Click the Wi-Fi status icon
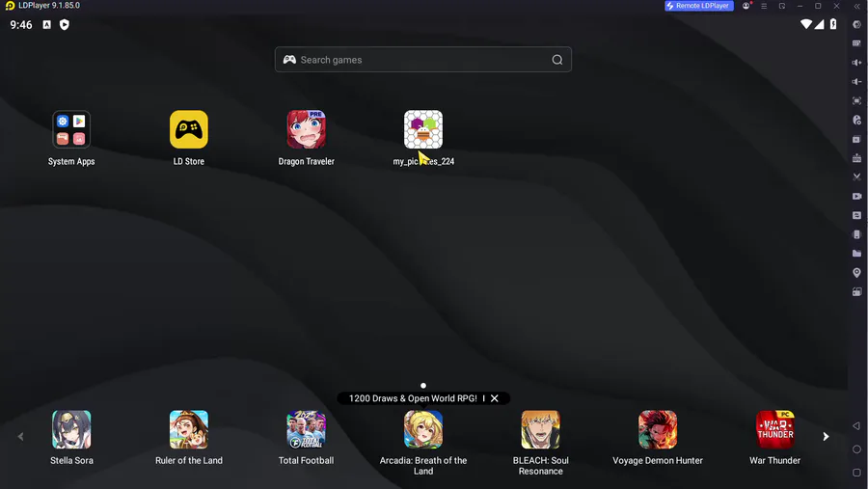The height and width of the screenshot is (489, 868). click(806, 24)
